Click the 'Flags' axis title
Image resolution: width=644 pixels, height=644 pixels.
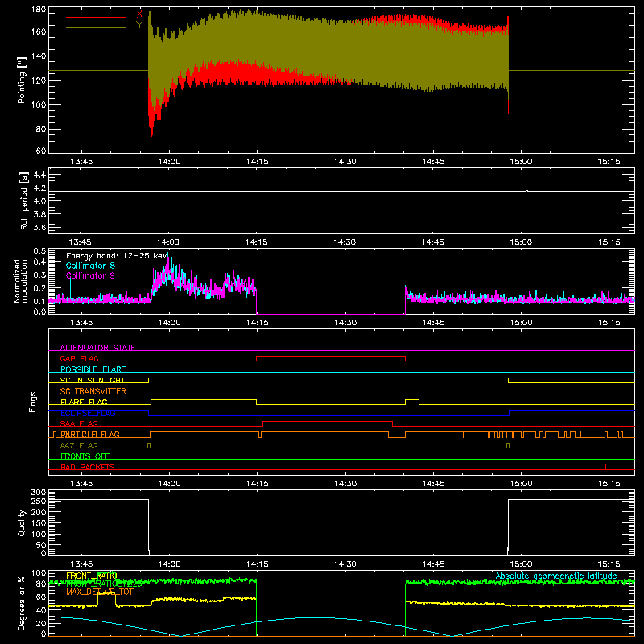pyautogui.click(x=33, y=402)
